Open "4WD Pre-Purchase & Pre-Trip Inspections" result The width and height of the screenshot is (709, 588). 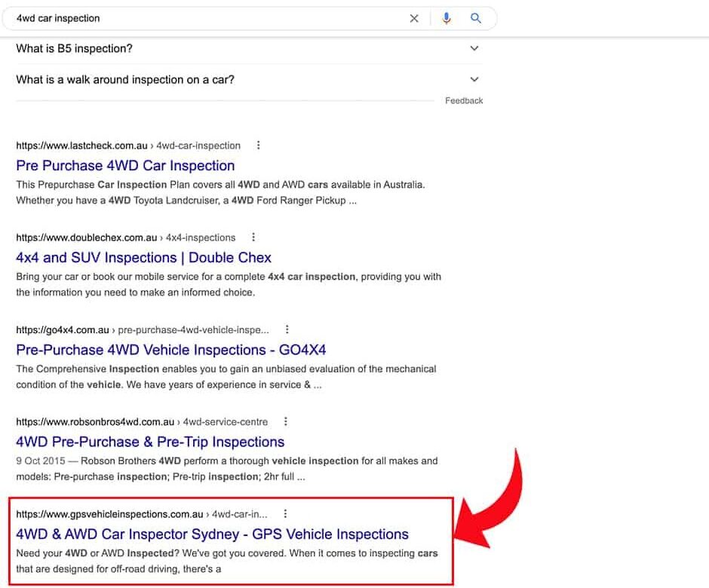coord(150,442)
